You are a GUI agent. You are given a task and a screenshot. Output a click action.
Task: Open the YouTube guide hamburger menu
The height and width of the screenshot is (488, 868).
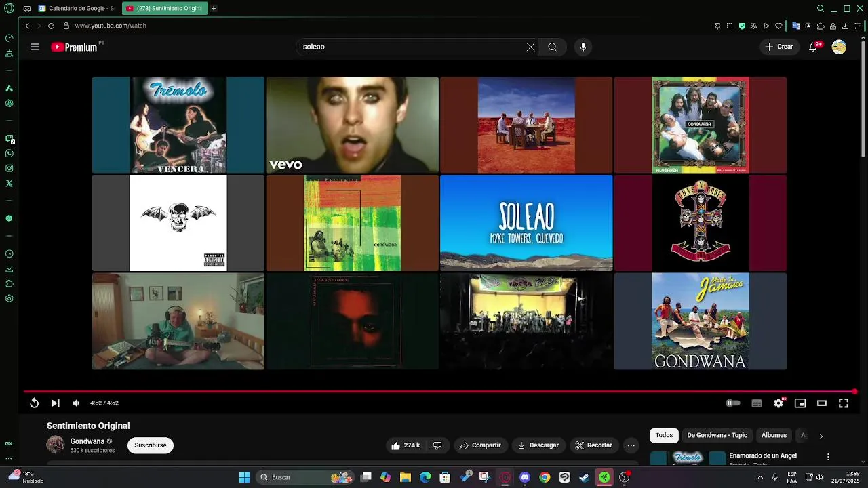(x=35, y=47)
